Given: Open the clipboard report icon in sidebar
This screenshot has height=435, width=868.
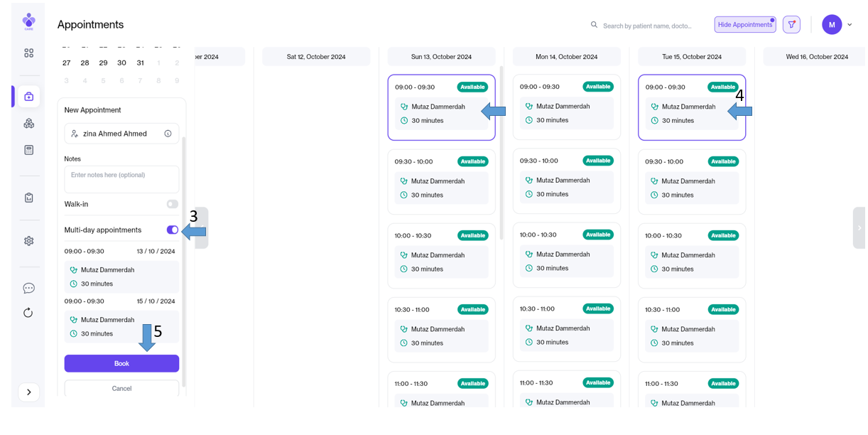Looking at the screenshot, I should (28, 198).
